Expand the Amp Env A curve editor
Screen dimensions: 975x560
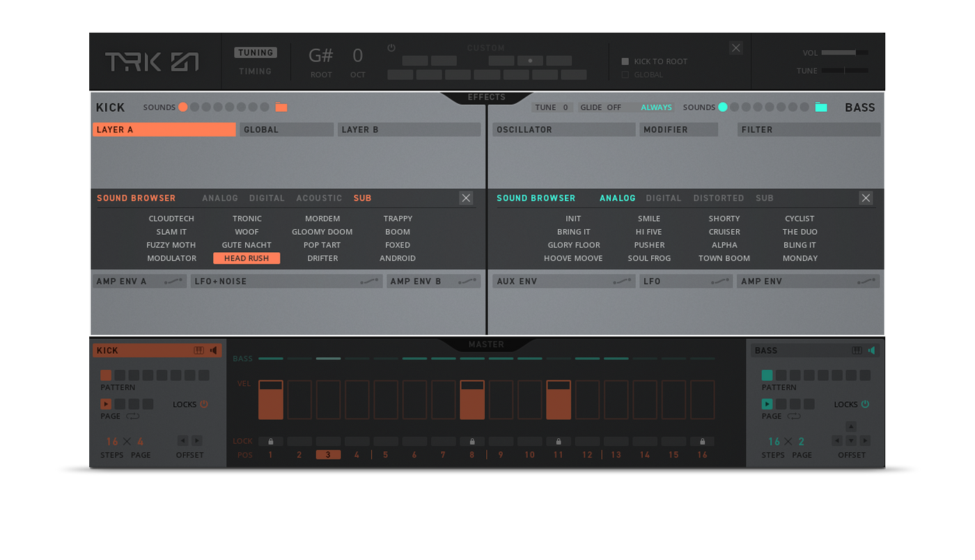(173, 281)
